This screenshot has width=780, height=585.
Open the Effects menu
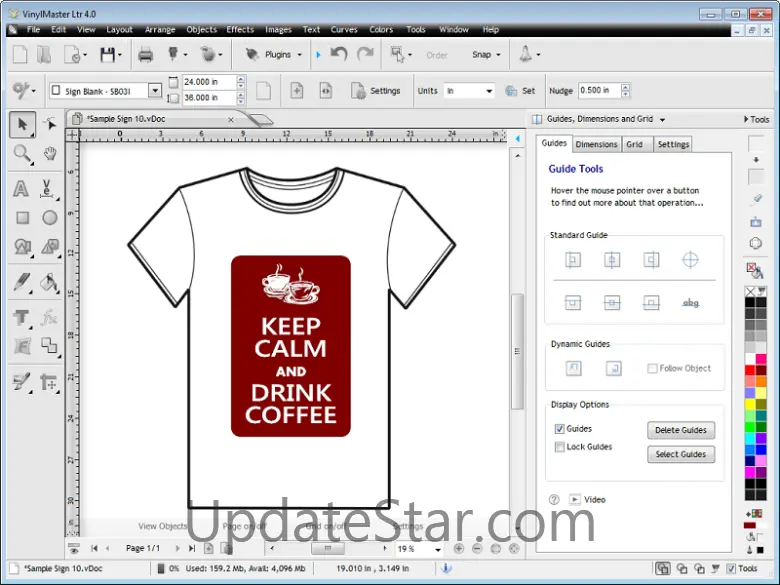tap(240, 30)
